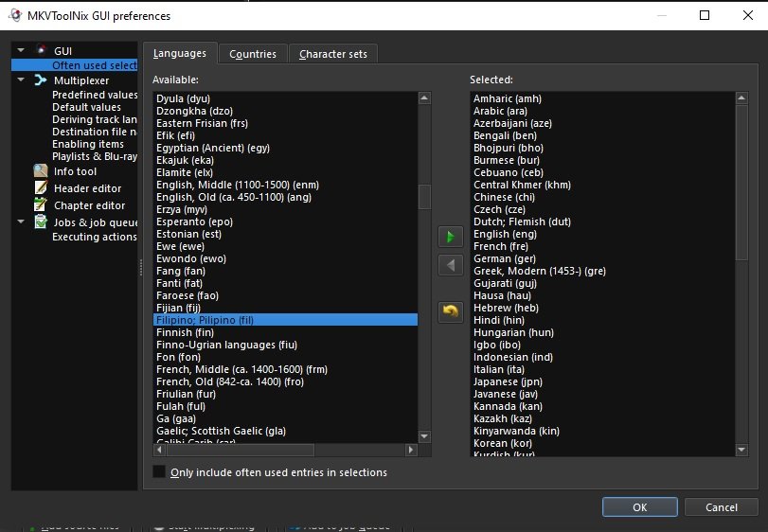Collapse the Jobs & job queue node
Screen dimensions: 768x532
click(x=21, y=222)
